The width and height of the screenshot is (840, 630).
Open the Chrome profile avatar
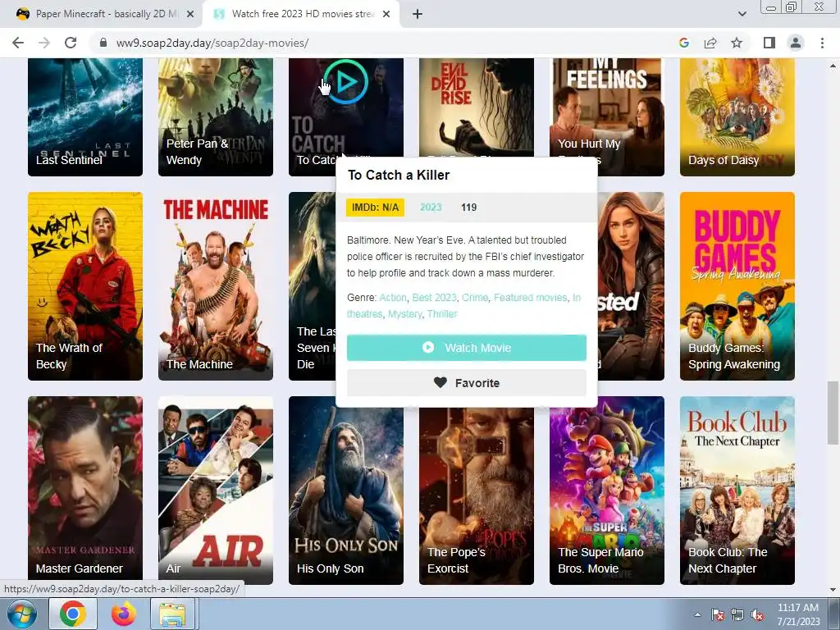796,43
